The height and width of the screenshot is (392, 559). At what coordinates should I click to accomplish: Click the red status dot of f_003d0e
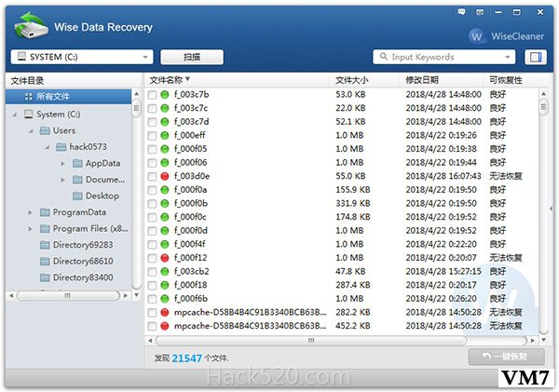click(164, 176)
